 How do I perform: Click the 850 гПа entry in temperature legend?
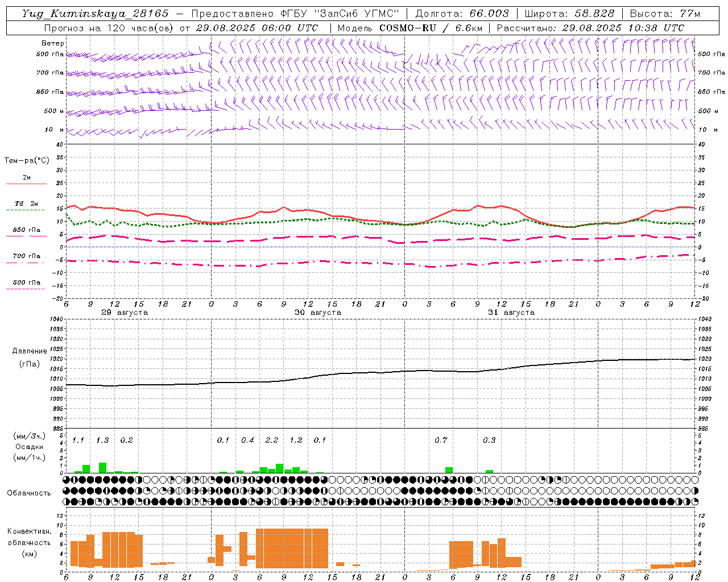coord(26,230)
